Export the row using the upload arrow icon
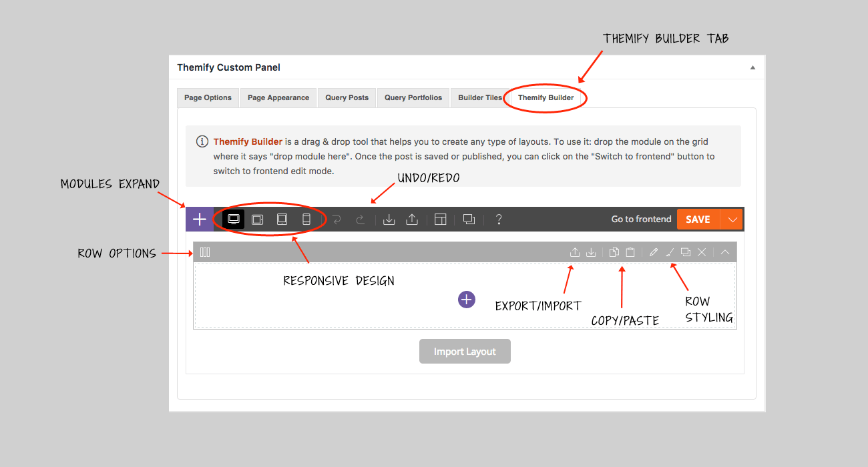Viewport: 868px width, 467px height. pyautogui.click(x=575, y=252)
